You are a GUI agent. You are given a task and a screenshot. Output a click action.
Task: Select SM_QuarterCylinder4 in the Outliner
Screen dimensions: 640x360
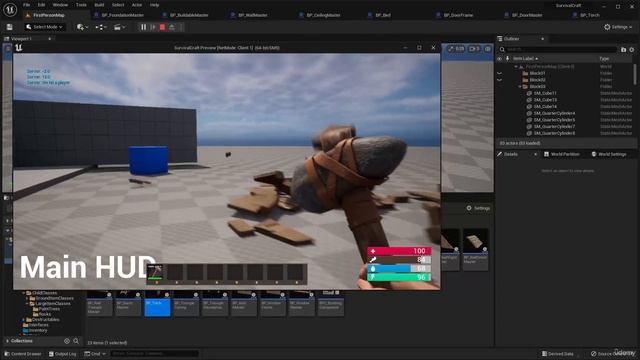pos(554,113)
